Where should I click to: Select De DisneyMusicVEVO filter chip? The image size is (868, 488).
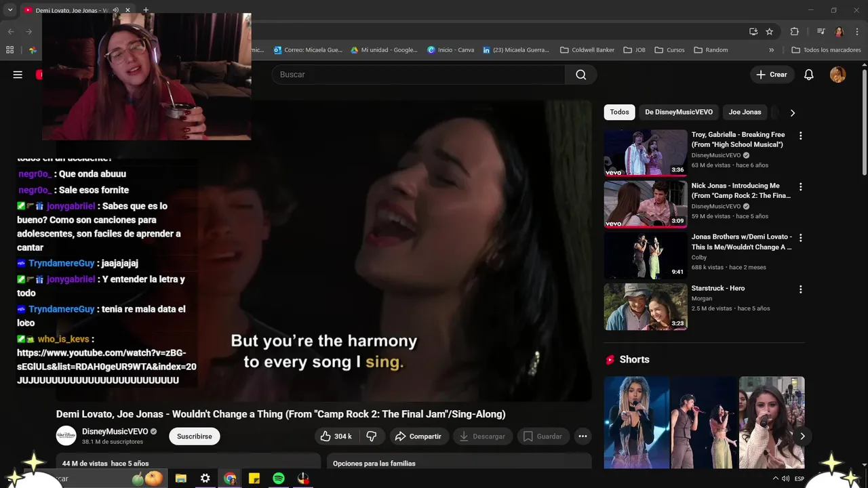point(679,112)
